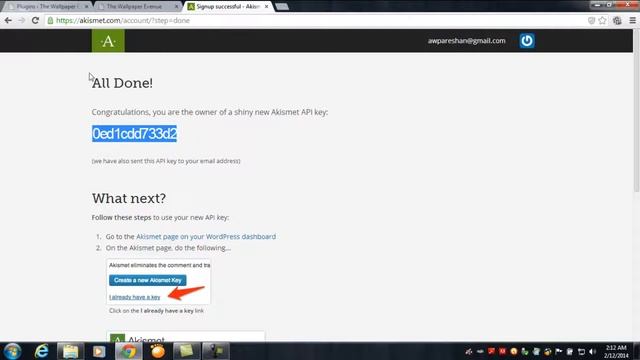Switch to the Chrome taskbar icon
Screen dimensions: 640x360
[128, 351]
